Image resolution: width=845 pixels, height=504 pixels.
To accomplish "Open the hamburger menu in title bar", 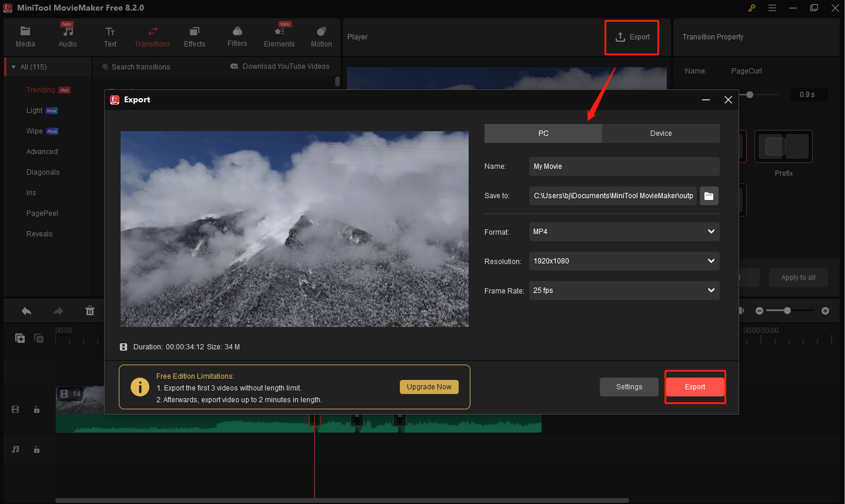I will (x=772, y=8).
